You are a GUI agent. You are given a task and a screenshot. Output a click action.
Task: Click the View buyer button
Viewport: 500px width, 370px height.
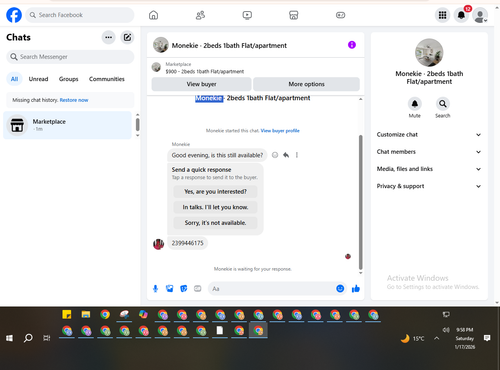coord(201,84)
